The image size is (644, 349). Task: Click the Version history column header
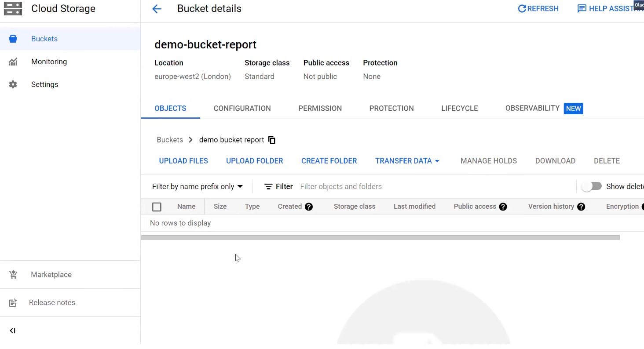(x=551, y=207)
